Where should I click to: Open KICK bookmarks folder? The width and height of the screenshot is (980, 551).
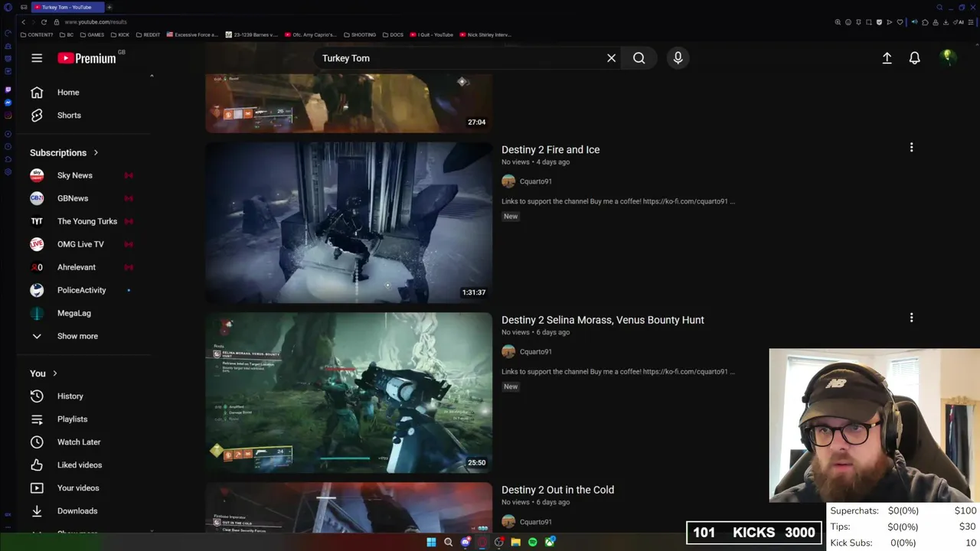120,34
